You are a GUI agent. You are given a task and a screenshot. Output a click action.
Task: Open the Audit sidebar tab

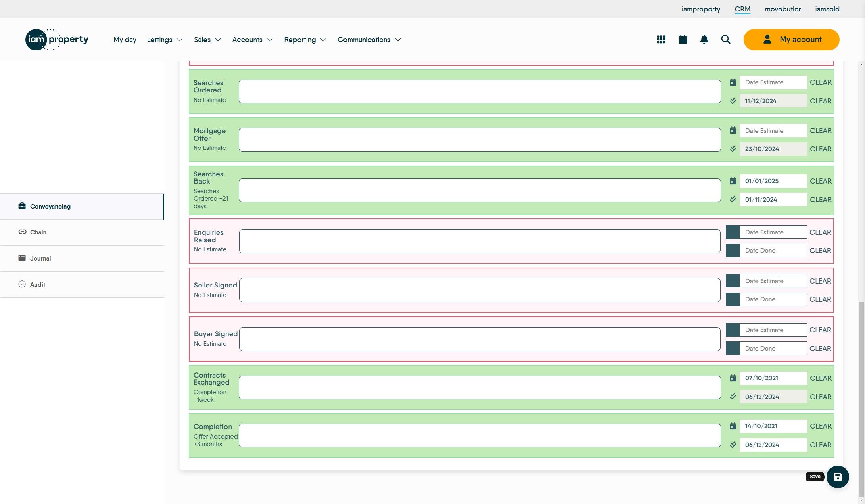(37, 285)
